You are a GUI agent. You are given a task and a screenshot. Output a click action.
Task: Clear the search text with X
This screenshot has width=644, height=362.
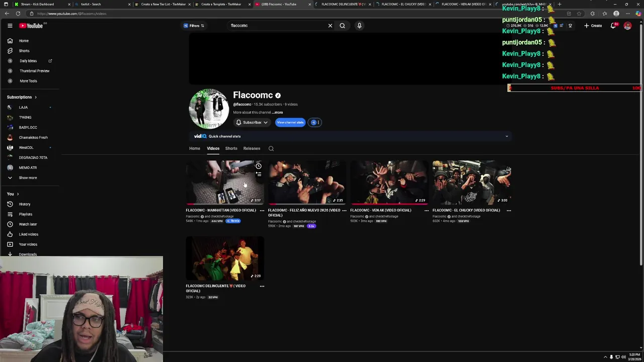[x=330, y=26]
